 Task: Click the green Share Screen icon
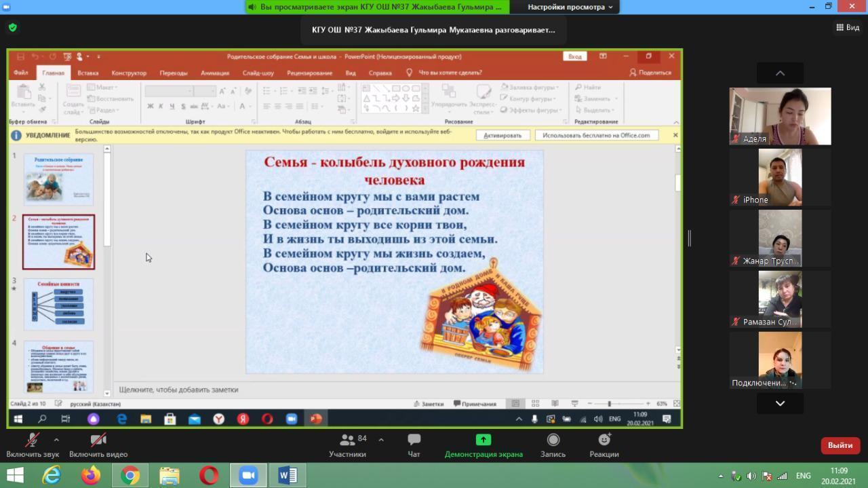click(x=483, y=440)
